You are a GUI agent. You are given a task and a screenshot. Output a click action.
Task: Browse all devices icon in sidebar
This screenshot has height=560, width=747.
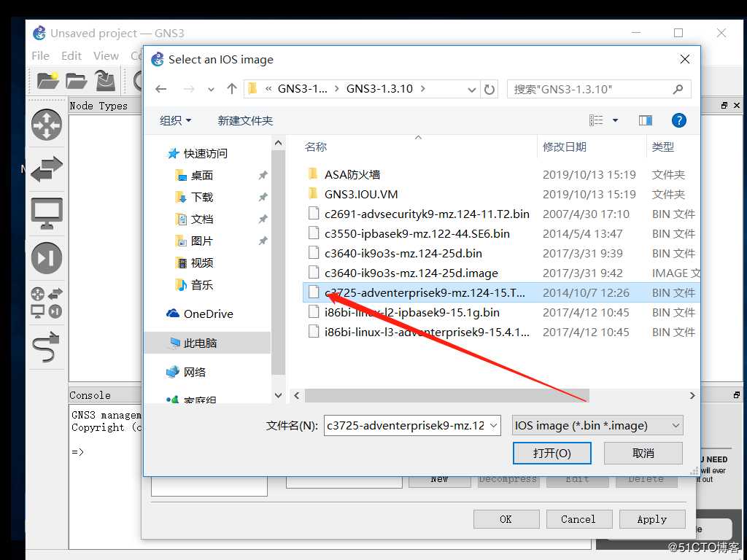click(x=47, y=303)
